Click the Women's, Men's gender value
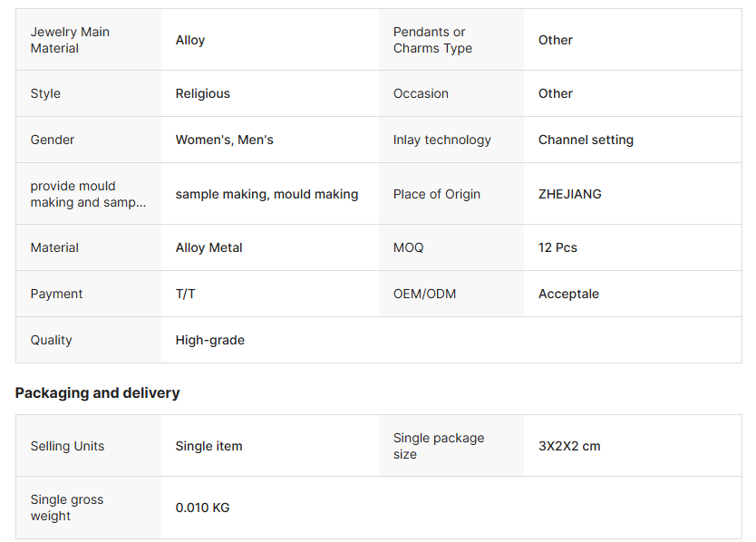Screen dimensions: 756x542 coord(225,140)
